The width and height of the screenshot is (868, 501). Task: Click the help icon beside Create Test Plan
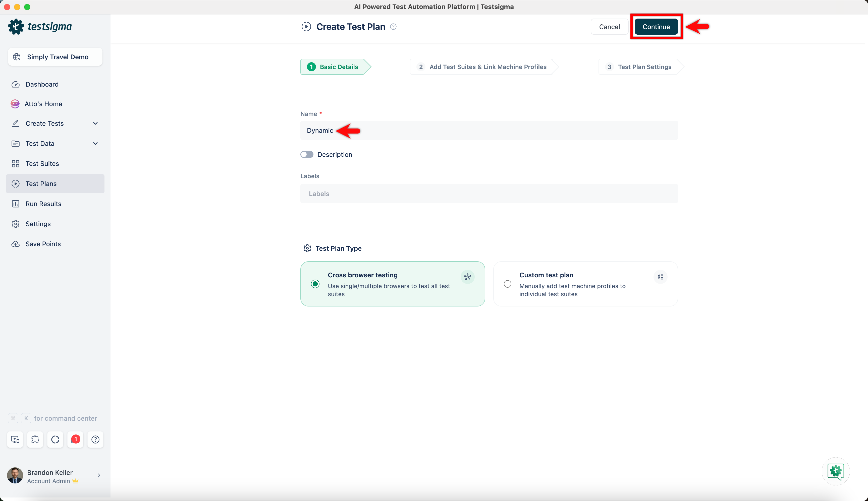click(x=393, y=27)
